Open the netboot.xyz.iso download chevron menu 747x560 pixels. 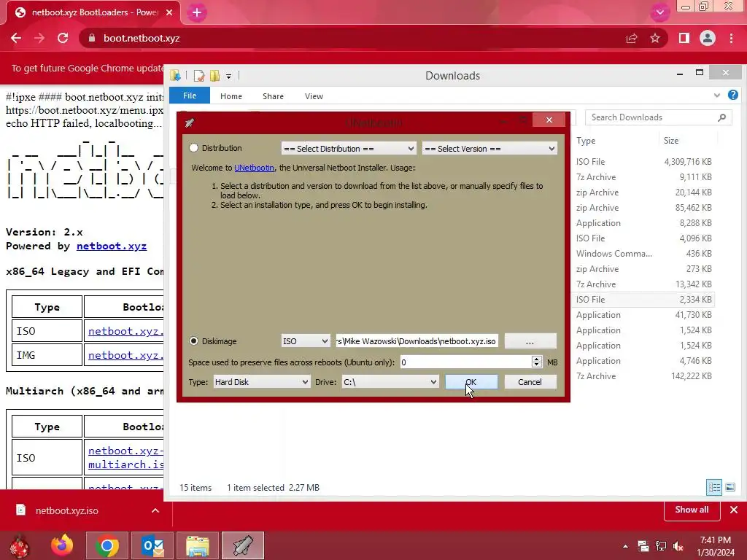point(155,510)
